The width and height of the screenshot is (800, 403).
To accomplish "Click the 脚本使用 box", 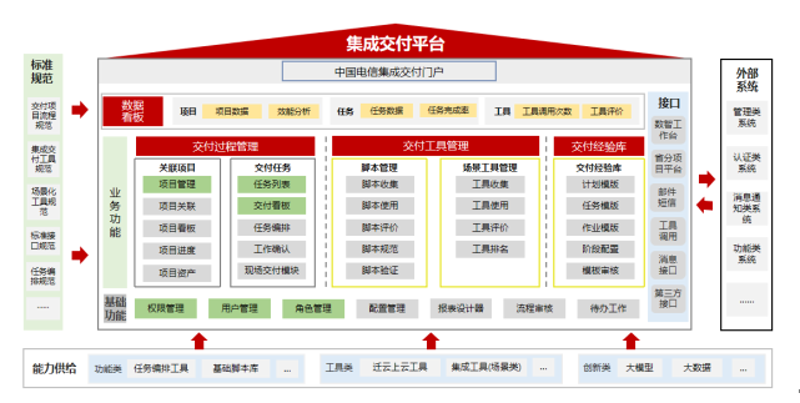I will click(x=380, y=206).
